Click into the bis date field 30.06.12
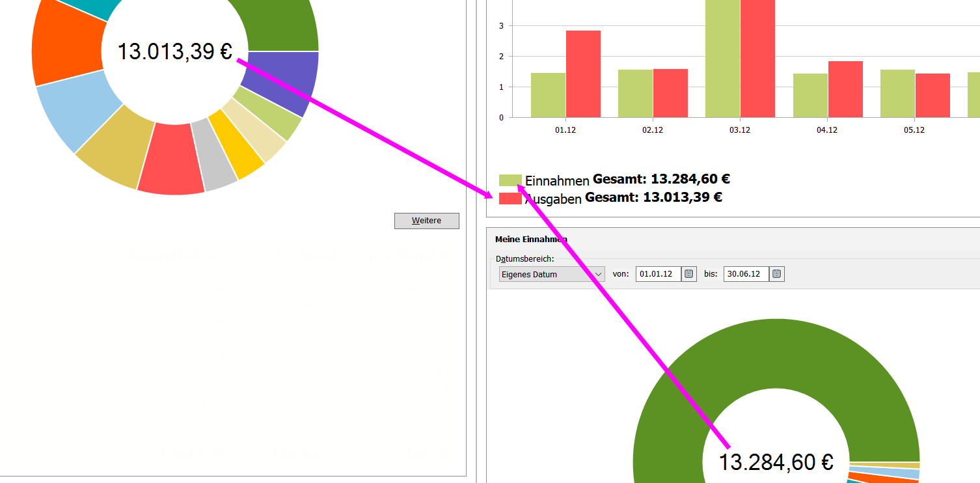Image resolution: width=980 pixels, height=483 pixels. (746, 274)
